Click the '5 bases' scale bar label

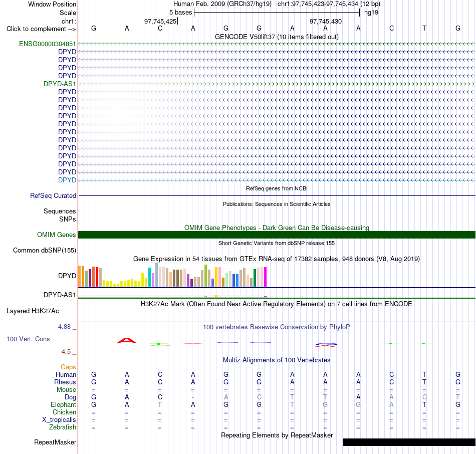180,13
